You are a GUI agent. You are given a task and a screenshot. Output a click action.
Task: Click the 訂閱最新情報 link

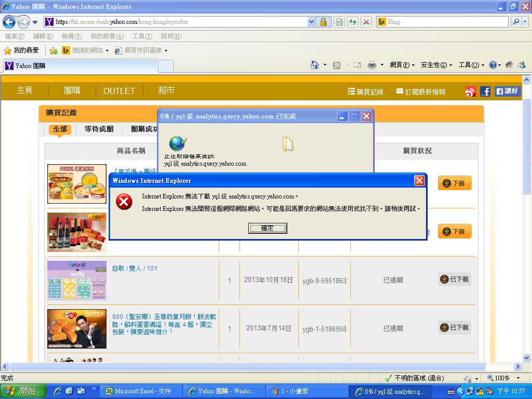pos(421,91)
